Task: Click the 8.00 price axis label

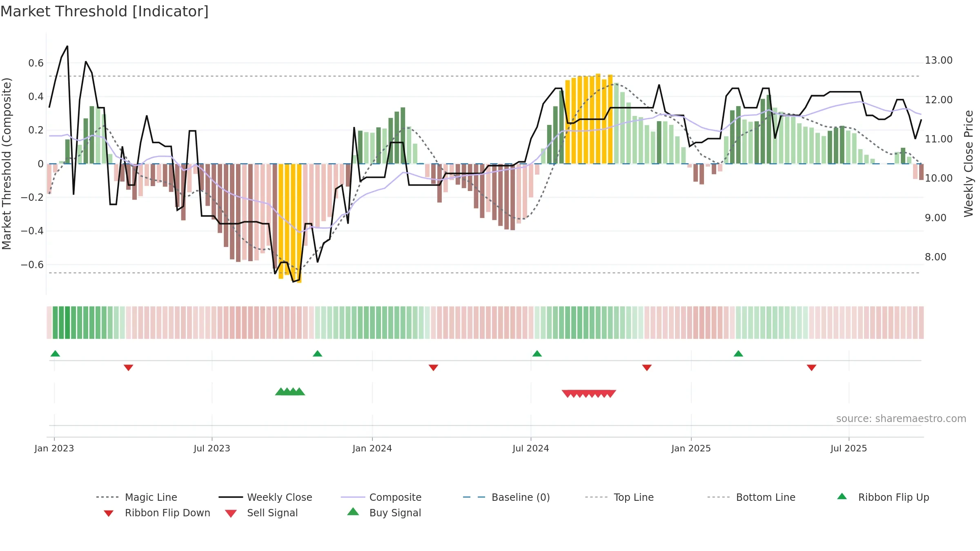Action: tap(935, 257)
